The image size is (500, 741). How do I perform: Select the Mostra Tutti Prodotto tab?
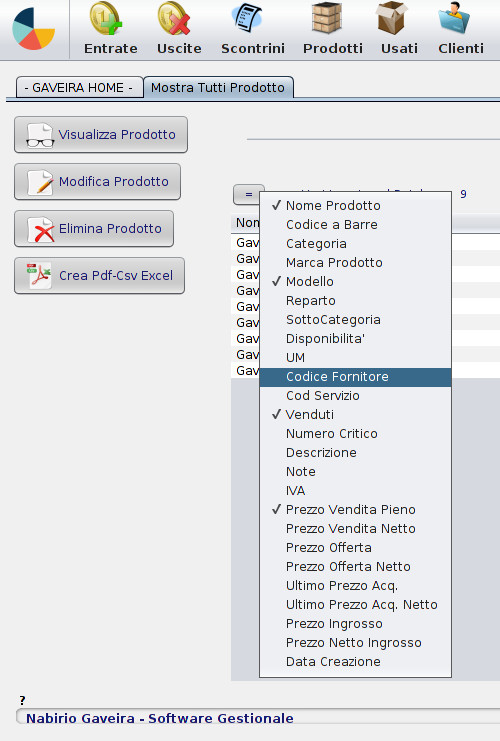[218, 88]
